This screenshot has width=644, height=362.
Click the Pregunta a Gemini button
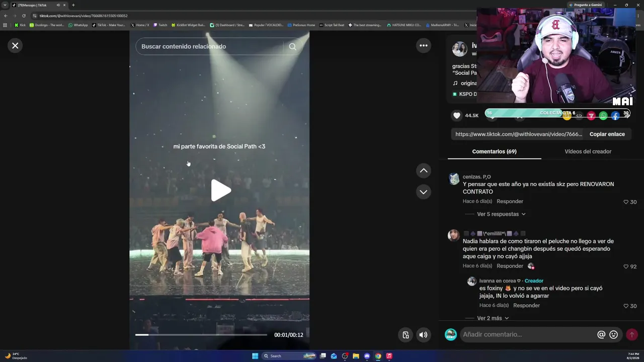pyautogui.click(x=585, y=5)
